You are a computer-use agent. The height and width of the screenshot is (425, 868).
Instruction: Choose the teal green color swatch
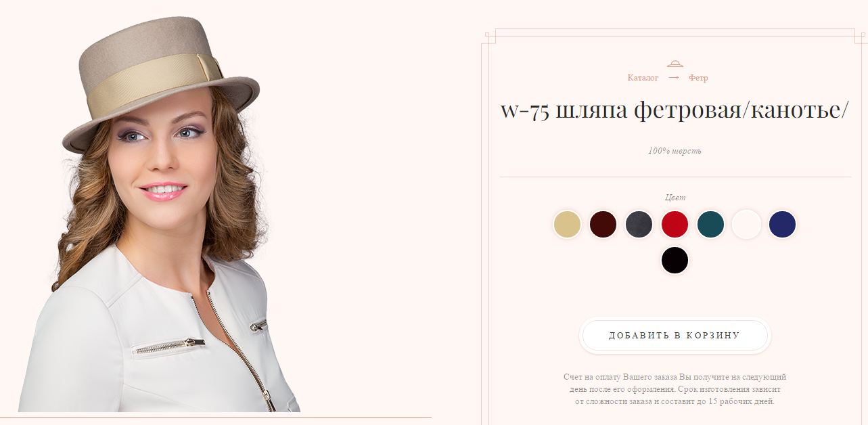pyautogui.click(x=710, y=224)
